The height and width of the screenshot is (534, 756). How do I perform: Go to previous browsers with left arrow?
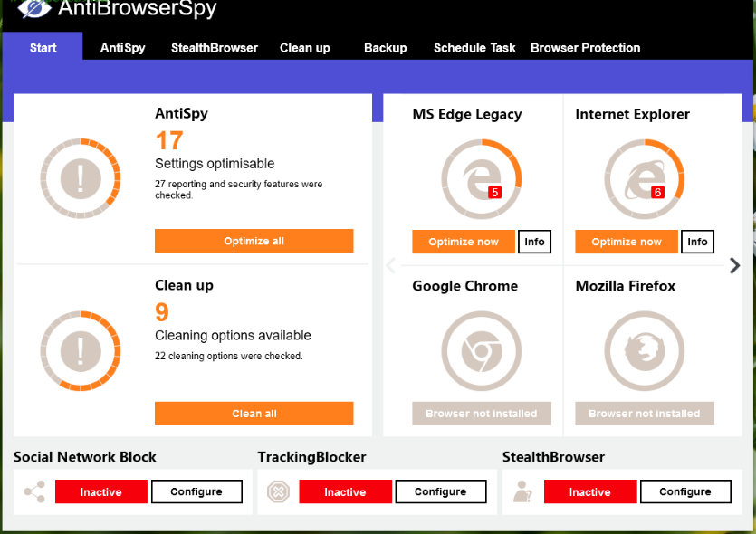point(391,265)
